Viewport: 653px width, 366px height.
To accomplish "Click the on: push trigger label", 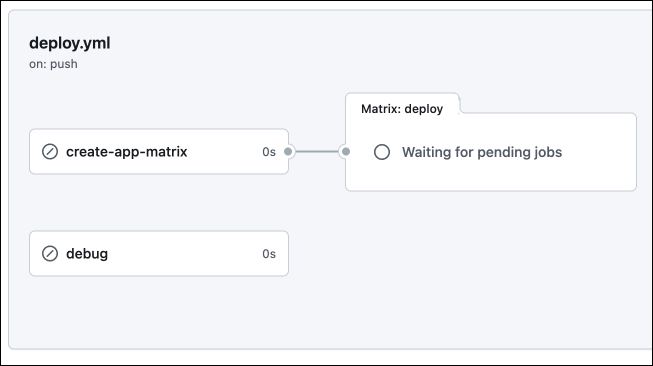I will pyautogui.click(x=53, y=64).
